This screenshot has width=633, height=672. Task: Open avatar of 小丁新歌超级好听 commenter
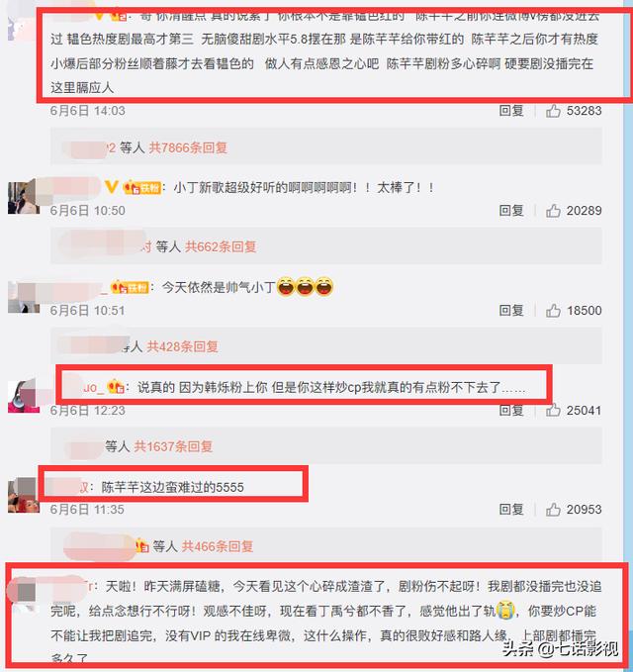click(x=24, y=198)
